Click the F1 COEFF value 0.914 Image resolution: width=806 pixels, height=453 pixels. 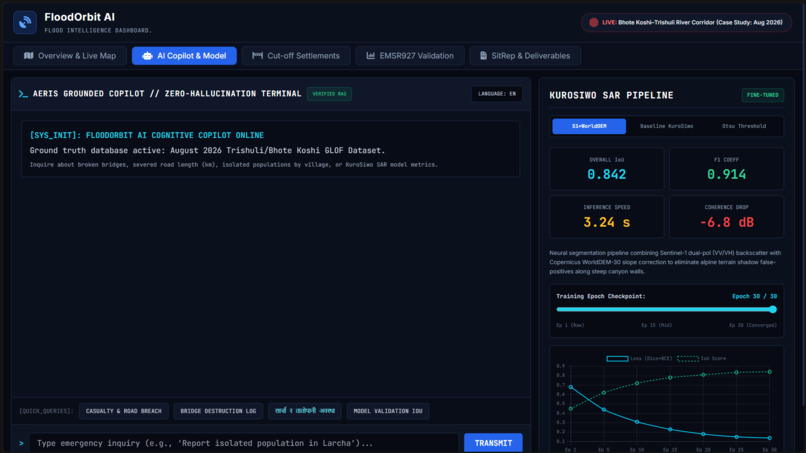point(726,174)
